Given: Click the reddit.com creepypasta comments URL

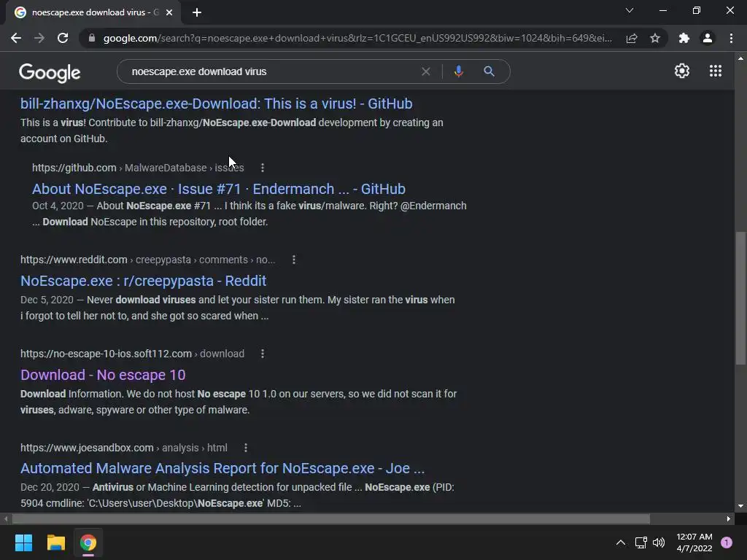Looking at the screenshot, I should pyautogui.click(x=147, y=260).
